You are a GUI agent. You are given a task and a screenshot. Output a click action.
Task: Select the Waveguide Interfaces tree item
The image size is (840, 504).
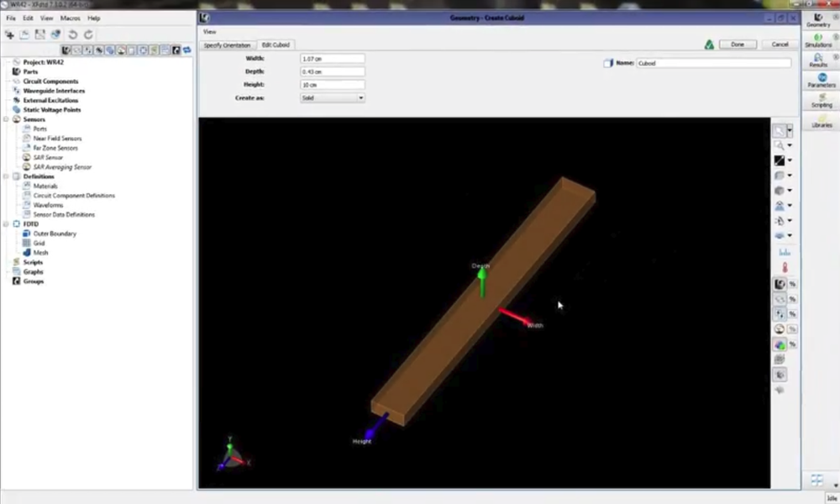(x=54, y=91)
